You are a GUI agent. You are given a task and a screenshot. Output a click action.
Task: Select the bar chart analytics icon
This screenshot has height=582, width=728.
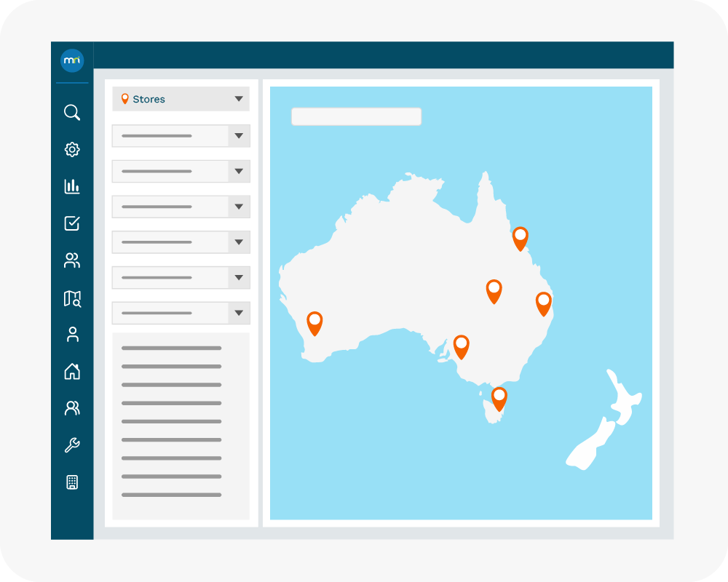72,187
